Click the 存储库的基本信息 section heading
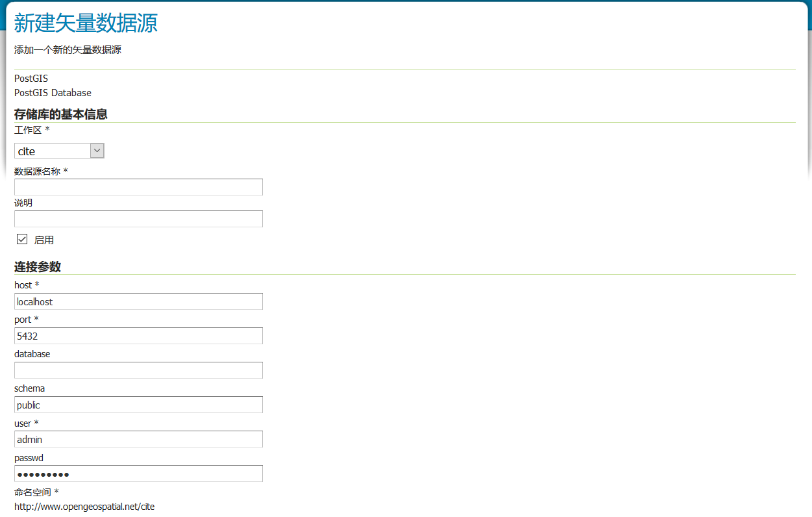This screenshot has height=517, width=812. (x=60, y=114)
